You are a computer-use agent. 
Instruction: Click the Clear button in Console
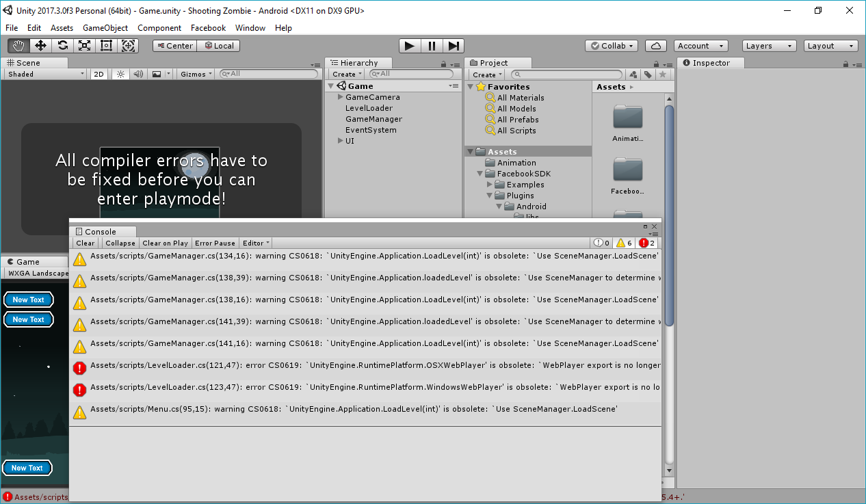pyautogui.click(x=86, y=243)
